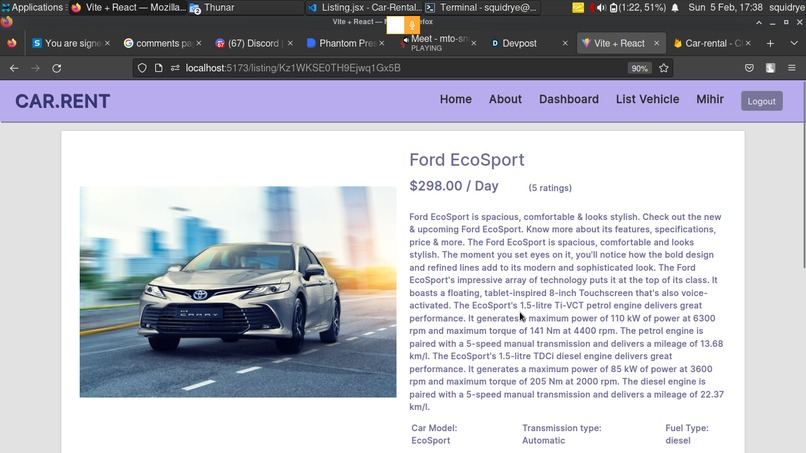Go to the Home page link
Screen dimensions: 806x453
pos(455,99)
